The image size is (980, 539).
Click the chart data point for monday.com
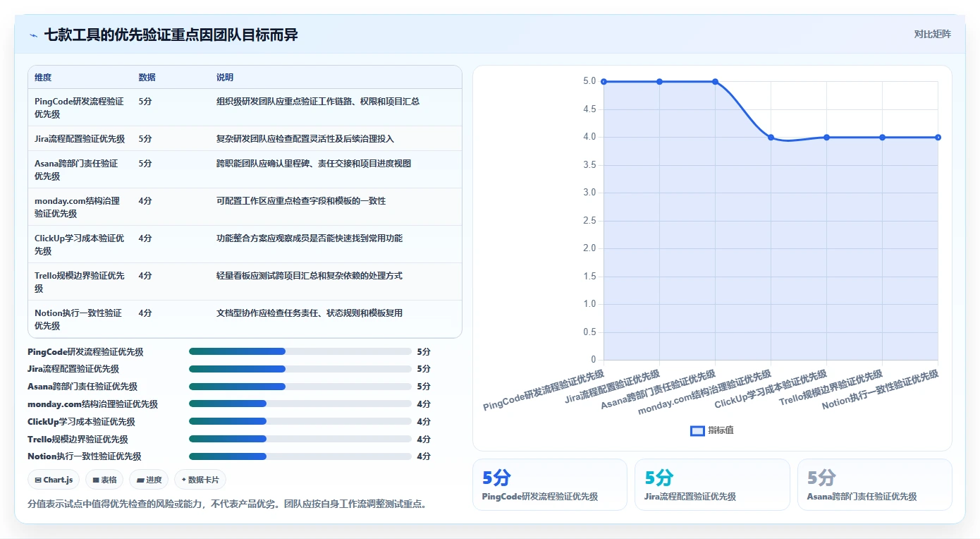[x=771, y=138]
